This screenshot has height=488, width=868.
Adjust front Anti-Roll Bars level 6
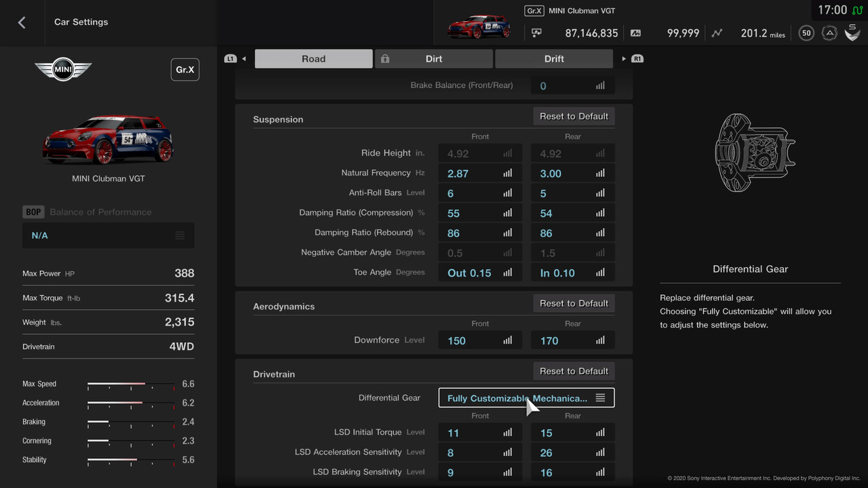coord(480,193)
